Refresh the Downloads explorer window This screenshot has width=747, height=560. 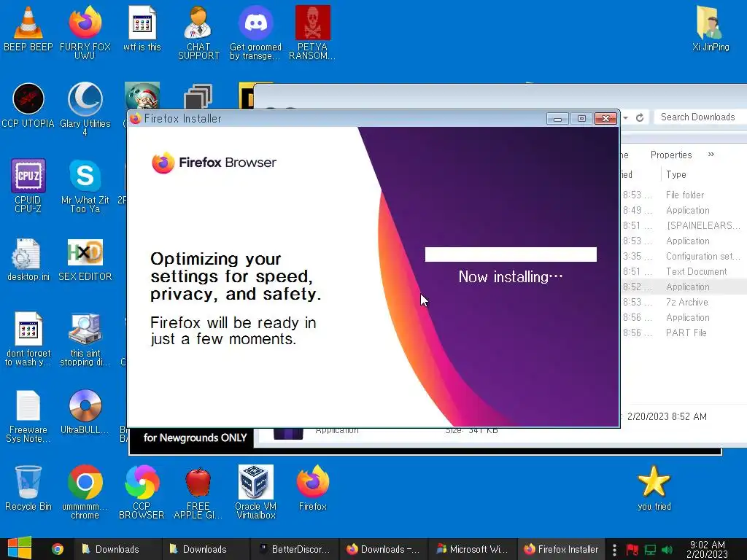tap(640, 117)
